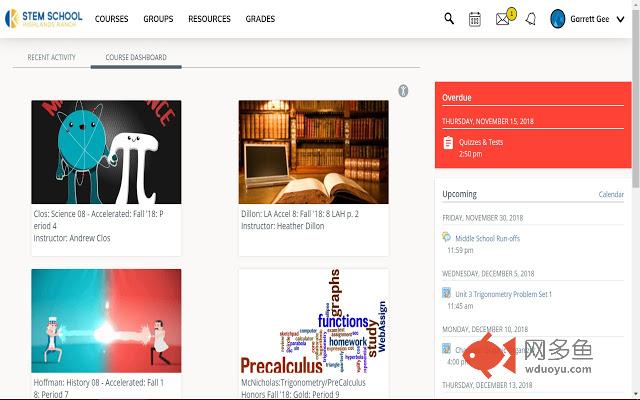Click Friday, November 30, 2018 date heading
This screenshot has width=640, height=400.
482,218
